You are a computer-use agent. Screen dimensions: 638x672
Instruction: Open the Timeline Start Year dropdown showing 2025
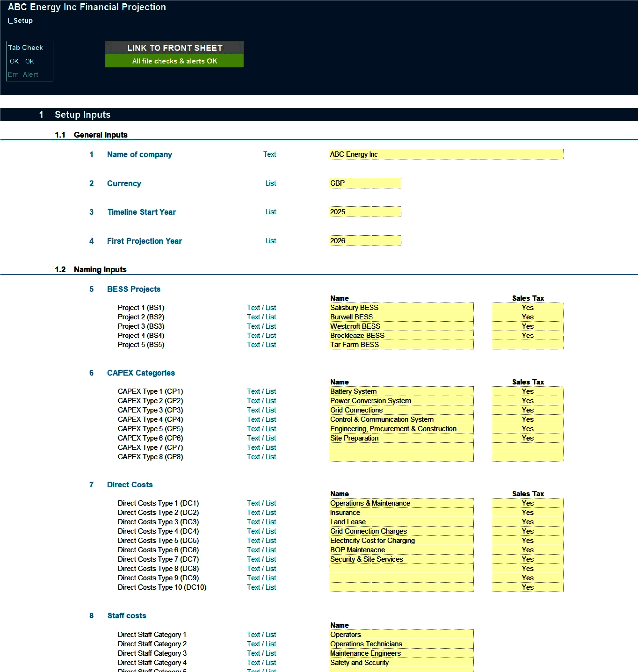coord(365,211)
